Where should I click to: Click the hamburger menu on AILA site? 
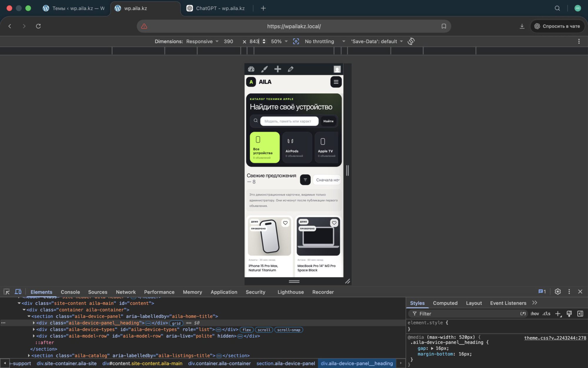(336, 82)
